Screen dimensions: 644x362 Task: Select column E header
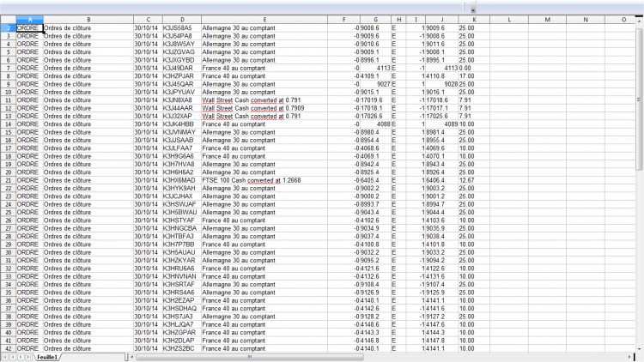(x=264, y=19)
